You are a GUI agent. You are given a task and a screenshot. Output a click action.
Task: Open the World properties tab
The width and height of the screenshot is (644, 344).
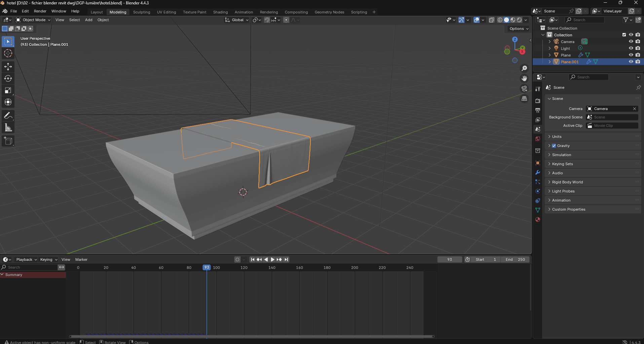coord(538,139)
